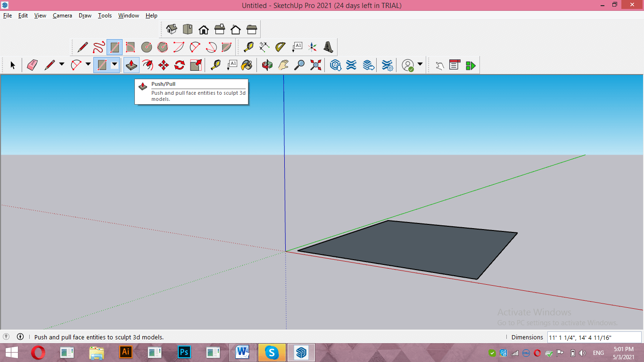Select the Paint Bucket tool

pyautogui.click(x=247, y=65)
